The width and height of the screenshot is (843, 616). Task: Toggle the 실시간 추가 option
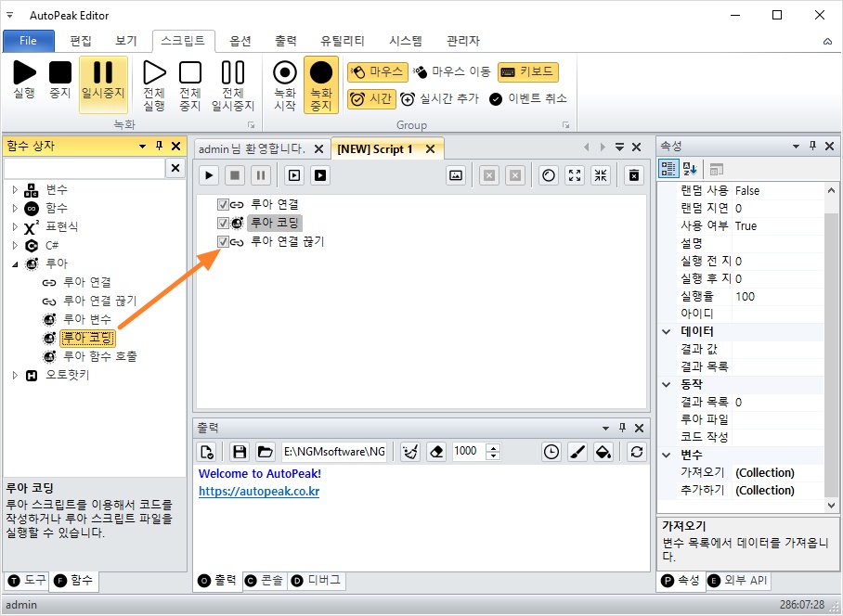tap(440, 99)
